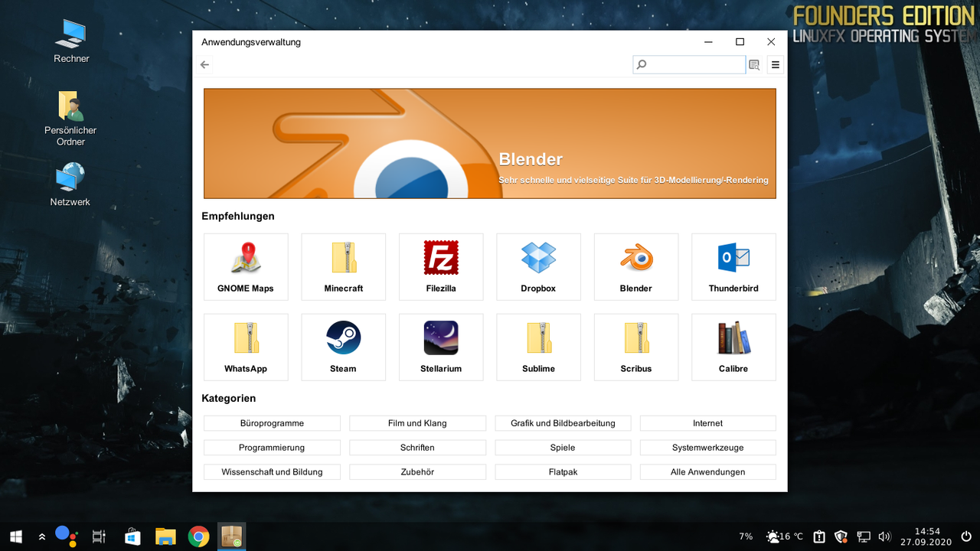Open the Schriften category
This screenshot has width=980, height=551.
coord(417,448)
